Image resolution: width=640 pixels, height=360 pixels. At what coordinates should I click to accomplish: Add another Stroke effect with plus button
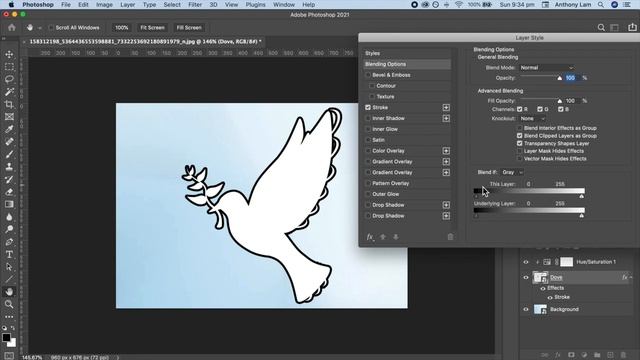(x=446, y=107)
